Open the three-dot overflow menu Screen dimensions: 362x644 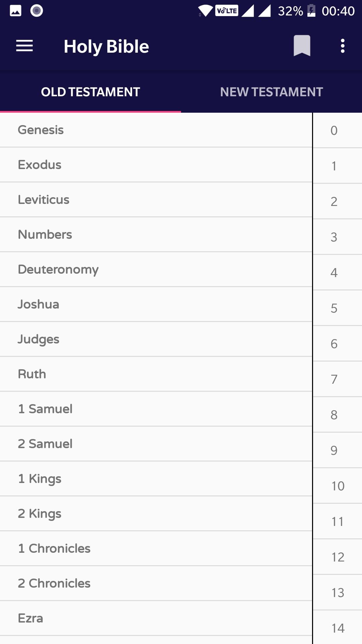(342, 46)
